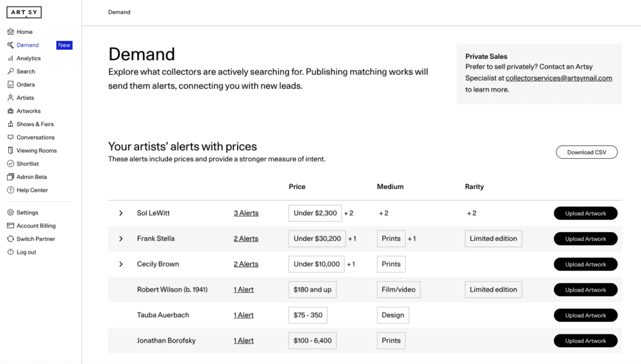Click the $100 - 6,400 price tag

coord(312,341)
